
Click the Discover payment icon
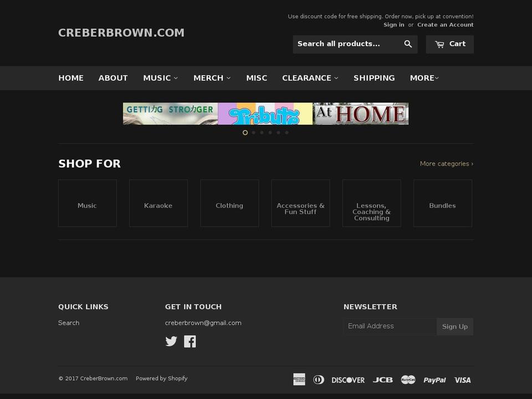(x=348, y=380)
